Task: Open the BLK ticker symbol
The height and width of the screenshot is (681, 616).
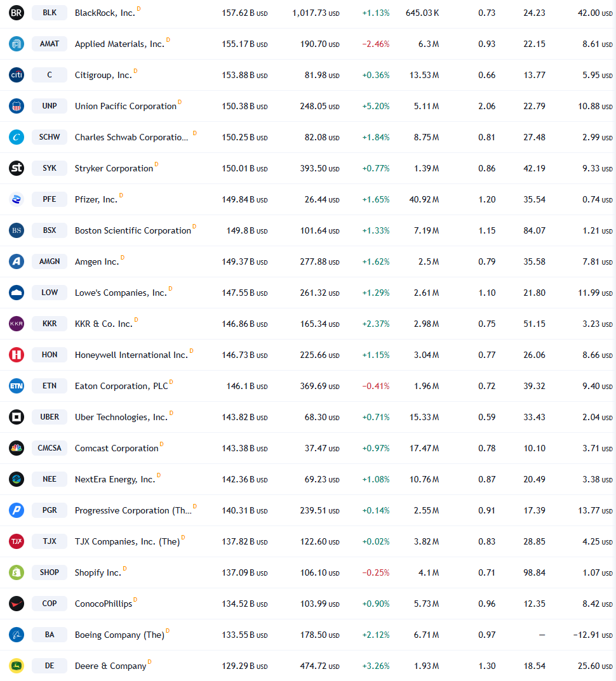Action: pos(50,13)
